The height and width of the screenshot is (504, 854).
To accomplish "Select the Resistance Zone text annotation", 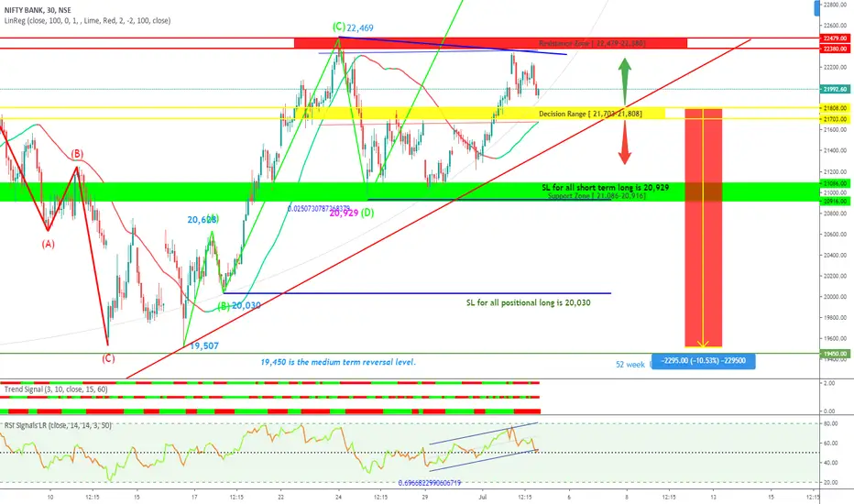I will coord(592,43).
